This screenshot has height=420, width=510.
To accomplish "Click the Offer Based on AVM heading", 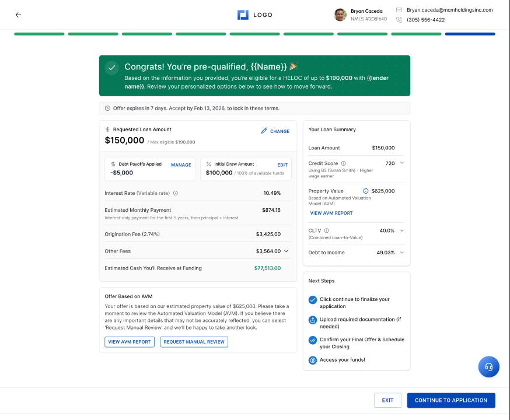I will click(128, 296).
